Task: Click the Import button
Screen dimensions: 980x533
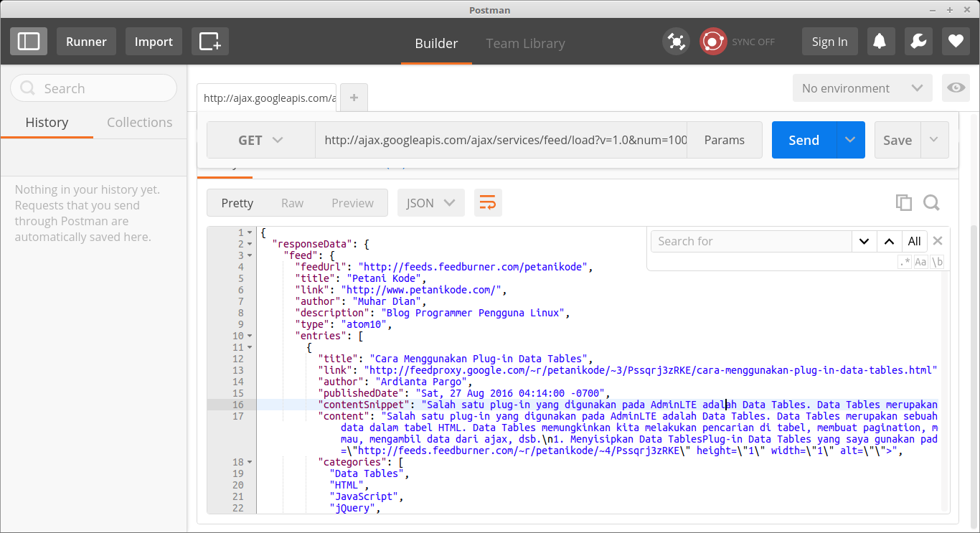Action: [154, 42]
